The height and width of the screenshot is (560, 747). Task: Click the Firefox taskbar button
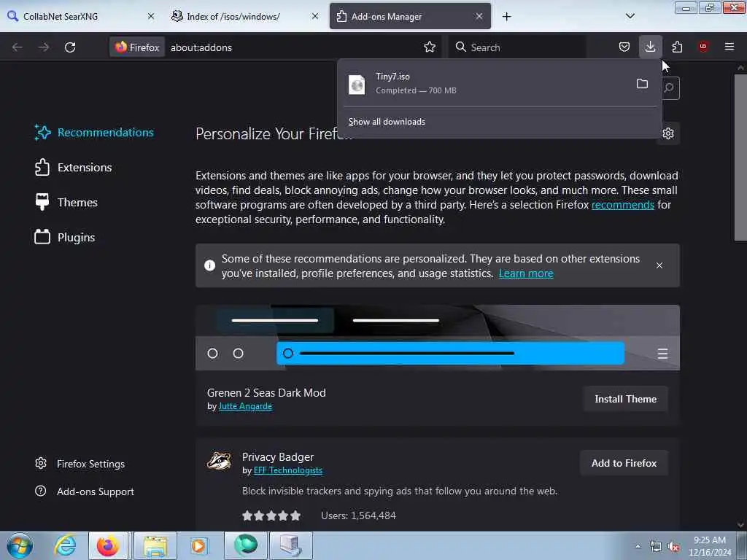pos(108,545)
